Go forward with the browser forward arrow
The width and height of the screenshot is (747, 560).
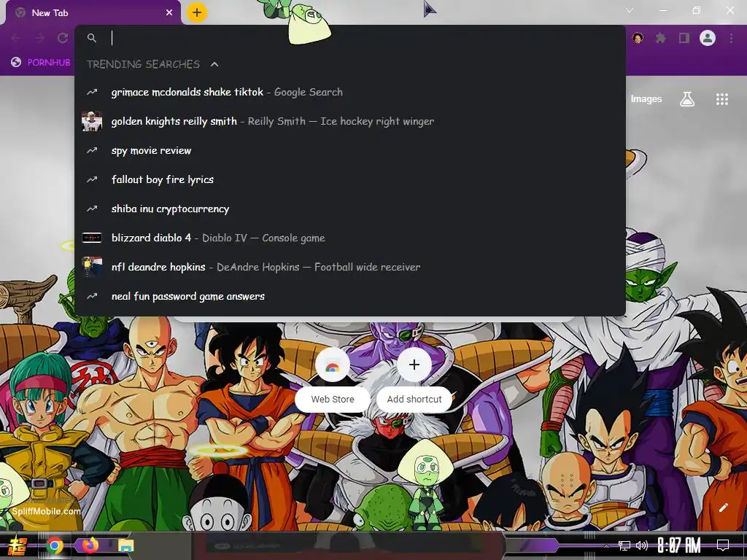tap(39, 38)
